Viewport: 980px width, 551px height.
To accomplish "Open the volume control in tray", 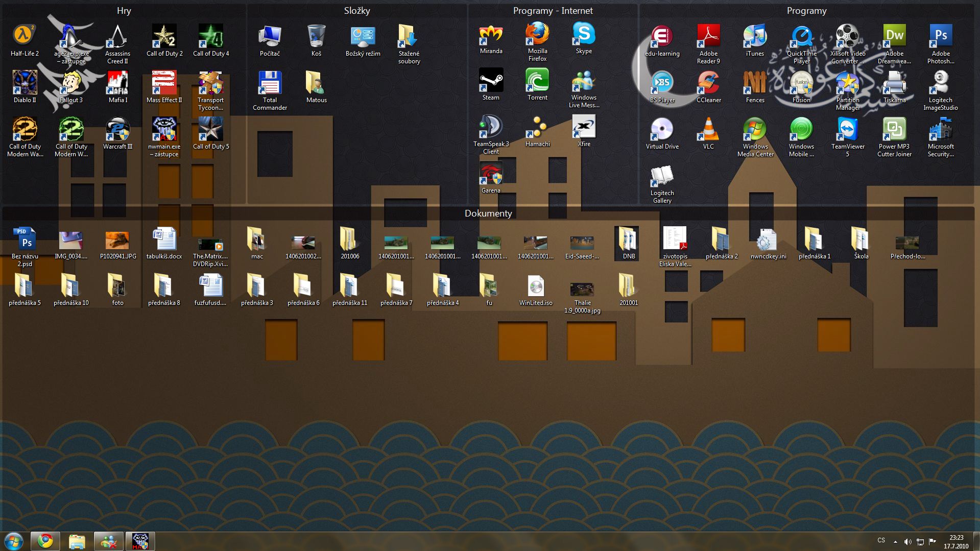I will pyautogui.click(x=907, y=541).
